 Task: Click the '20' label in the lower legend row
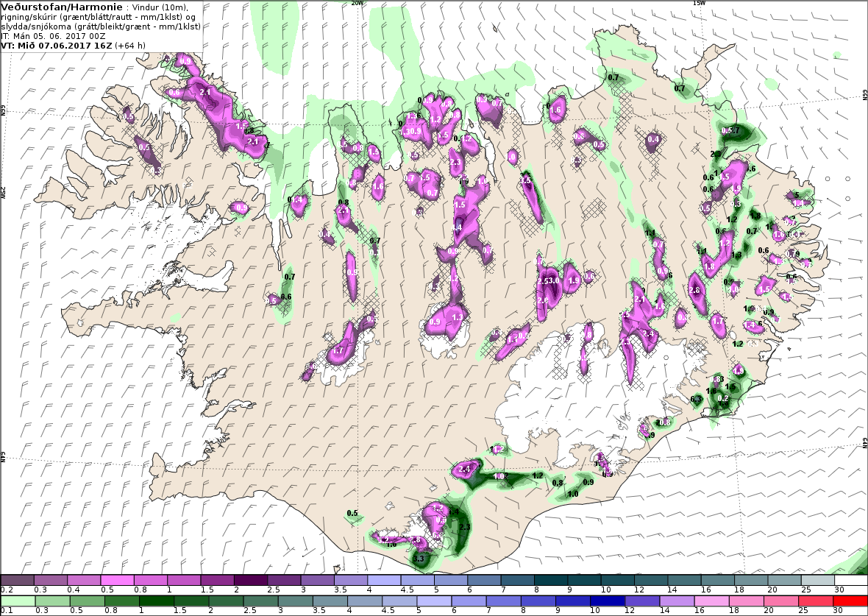(769, 611)
